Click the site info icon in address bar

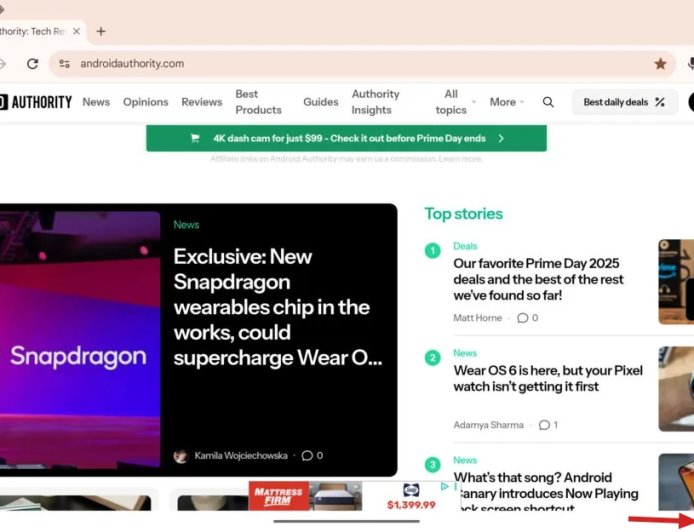pyautogui.click(x=64, y=63)
